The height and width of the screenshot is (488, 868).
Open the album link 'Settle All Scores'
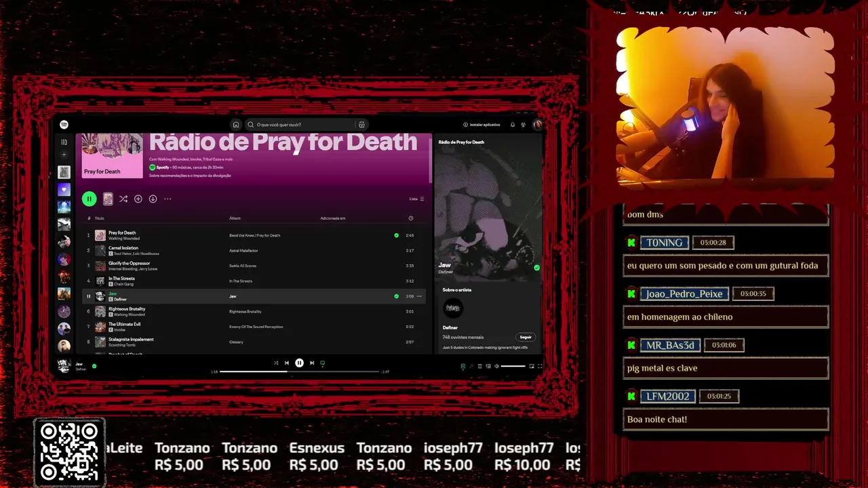point(243,266)
